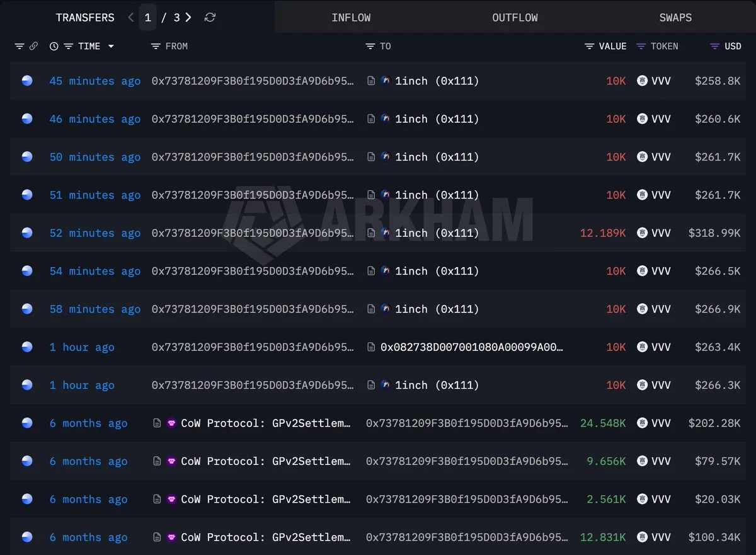Click the link chain icon in header
Image resolution: width=756 pixels, height=555 pixels.
[x=33, y=46]
